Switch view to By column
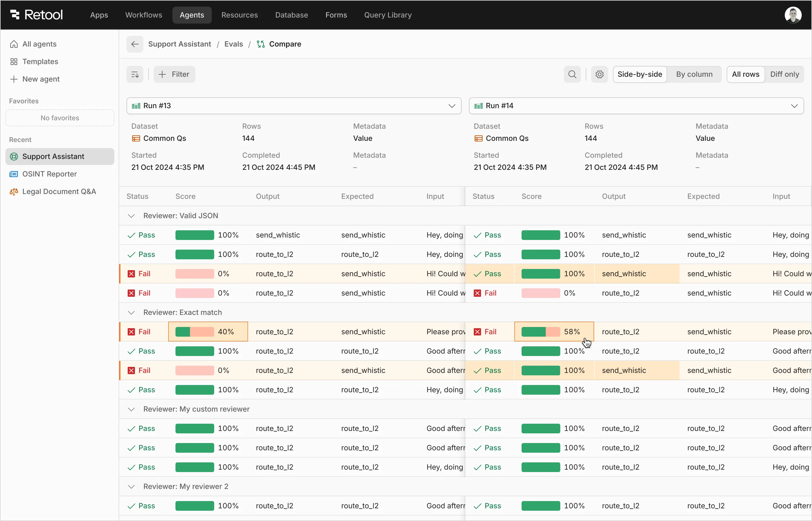Screen dimensions: 812x521 693,74
